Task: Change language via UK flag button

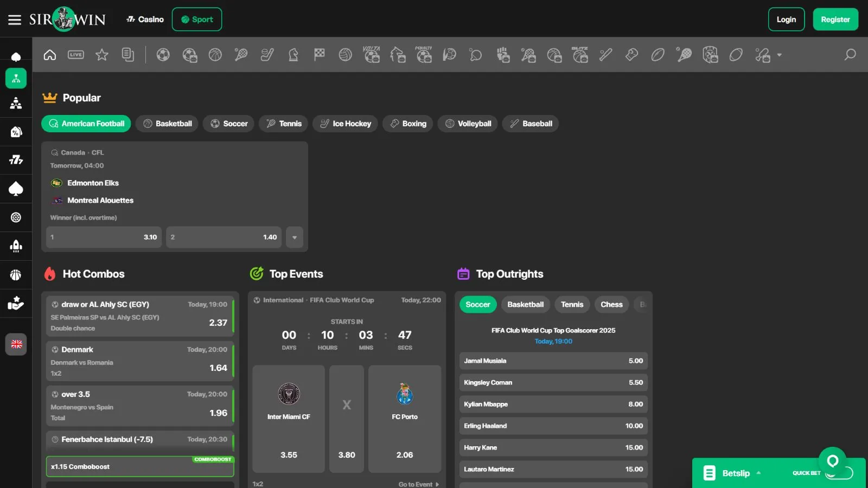Action: [16, 344]
